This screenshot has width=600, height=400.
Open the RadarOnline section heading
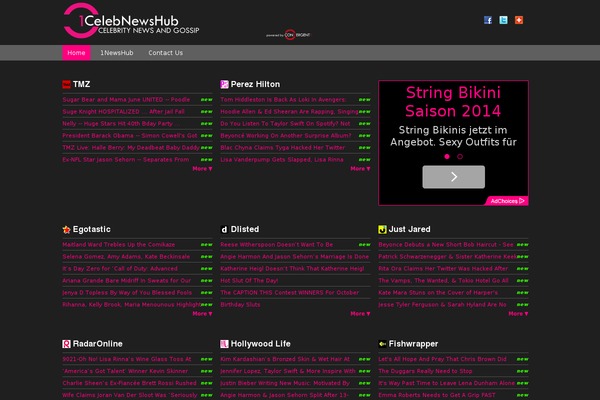pyautogui.click(x=98, y=344)
